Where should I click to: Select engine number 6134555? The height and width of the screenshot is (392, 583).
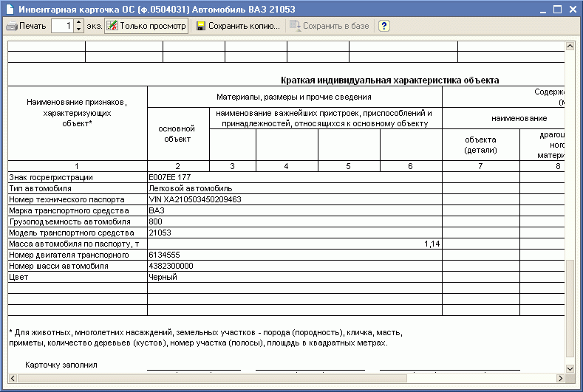295,255
